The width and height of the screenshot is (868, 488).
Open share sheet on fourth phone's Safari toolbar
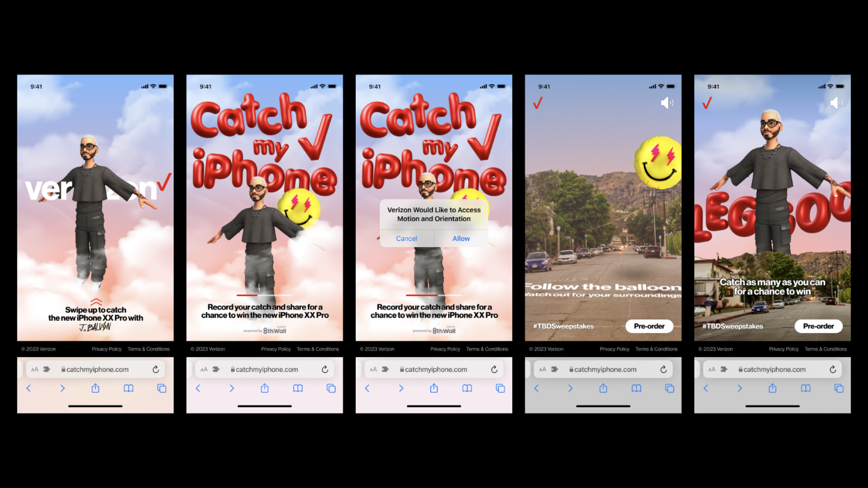click(603, 388)
